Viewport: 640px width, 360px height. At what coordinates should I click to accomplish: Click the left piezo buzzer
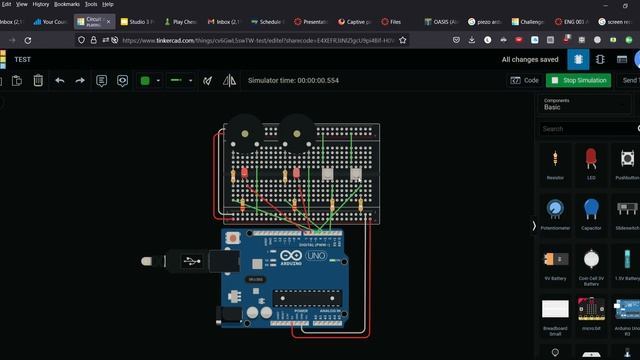tap(244, 133)
